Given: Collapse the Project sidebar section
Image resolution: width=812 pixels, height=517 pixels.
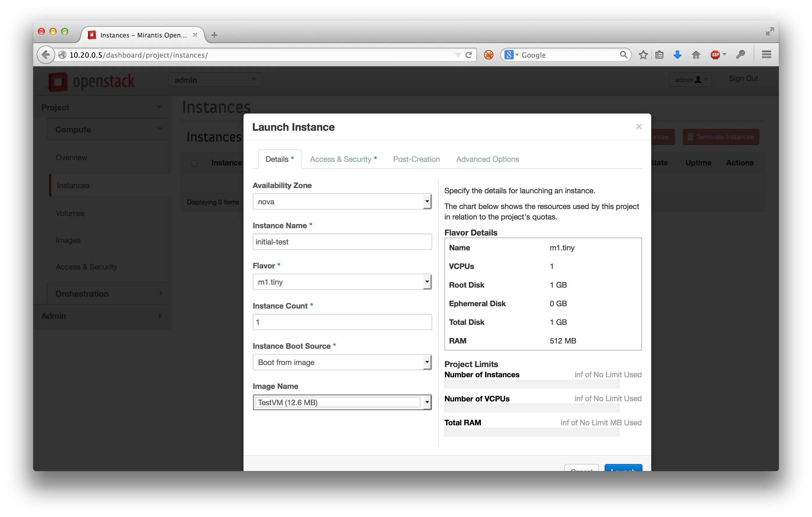Looking at the screenshot, I should tap(102, 107).
